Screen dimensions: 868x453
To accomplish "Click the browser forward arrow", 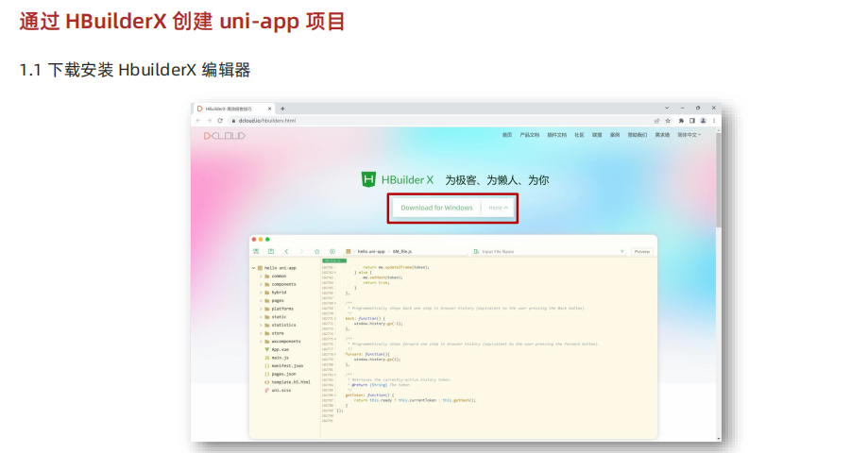I will pyautogui.click(x=210, y=121).
